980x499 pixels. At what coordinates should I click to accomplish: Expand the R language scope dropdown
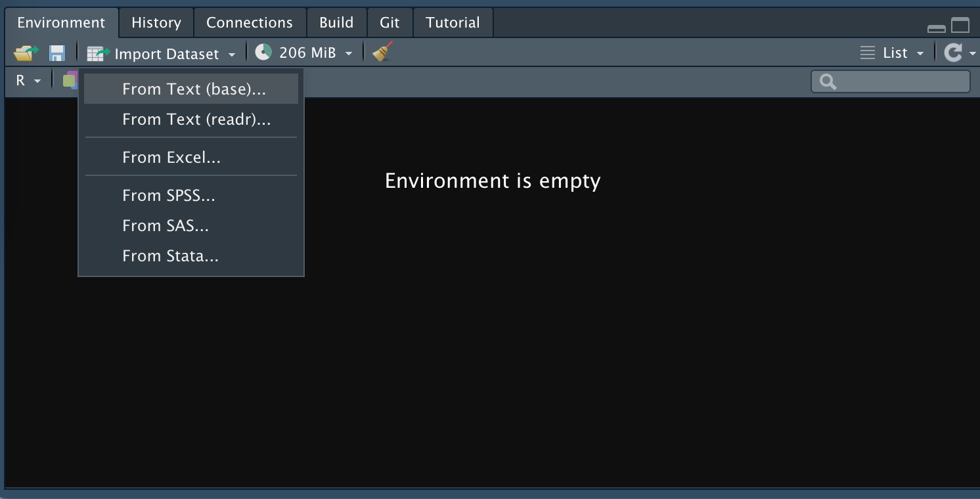(x=28, y=81)
